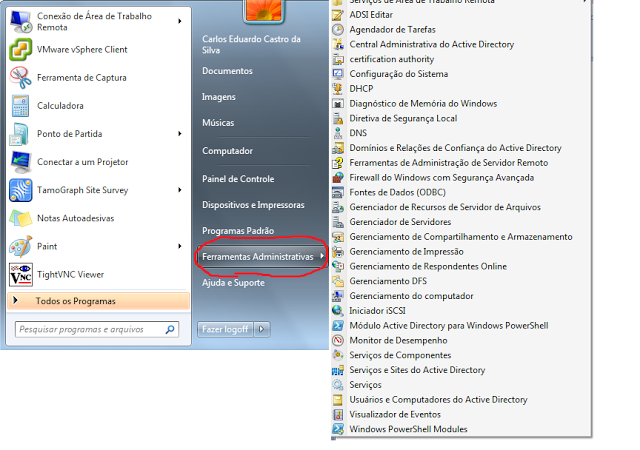Viewport: 640px width, 450px height.
Task: Click the user account flower picture
Action: pyautogui.click(x=263, y=10)
